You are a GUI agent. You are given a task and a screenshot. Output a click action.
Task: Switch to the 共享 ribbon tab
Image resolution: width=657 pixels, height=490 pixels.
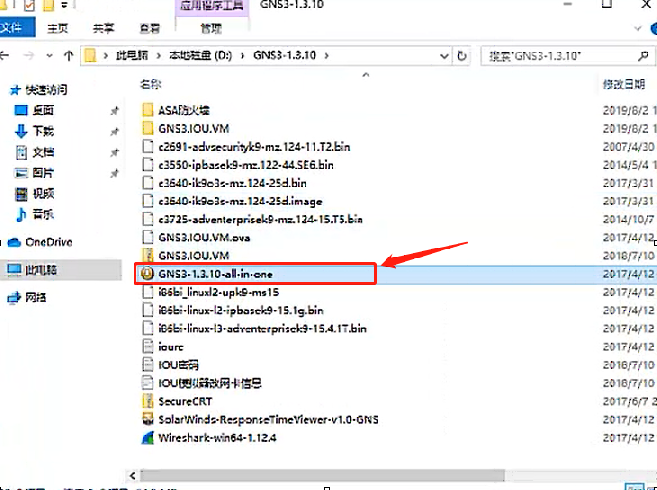pyautogui.click(x=103, y=29)
